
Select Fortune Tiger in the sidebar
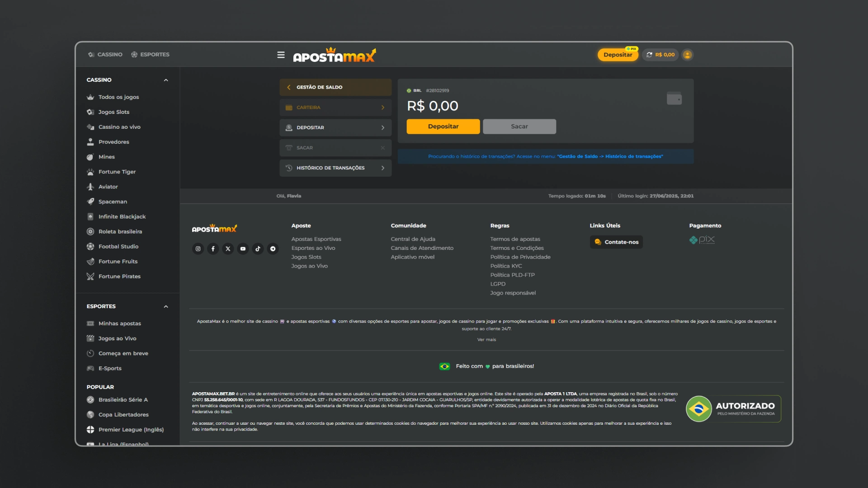click(117, 172)
